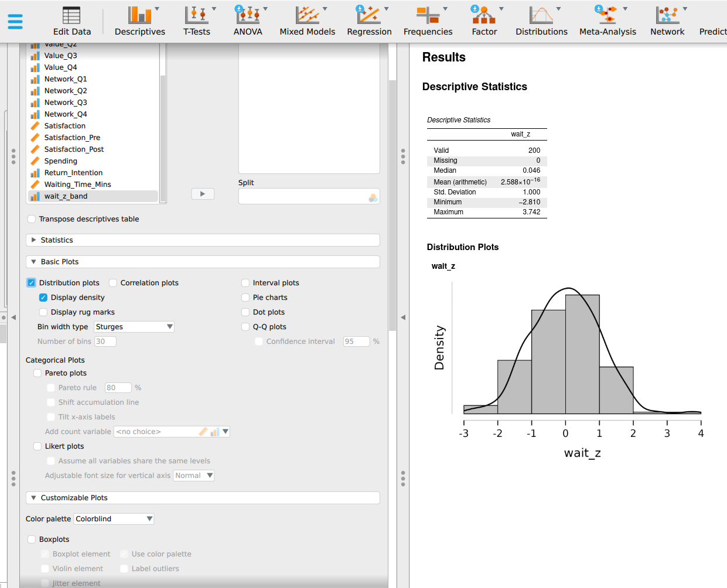Open the Edit Data view

71,21
